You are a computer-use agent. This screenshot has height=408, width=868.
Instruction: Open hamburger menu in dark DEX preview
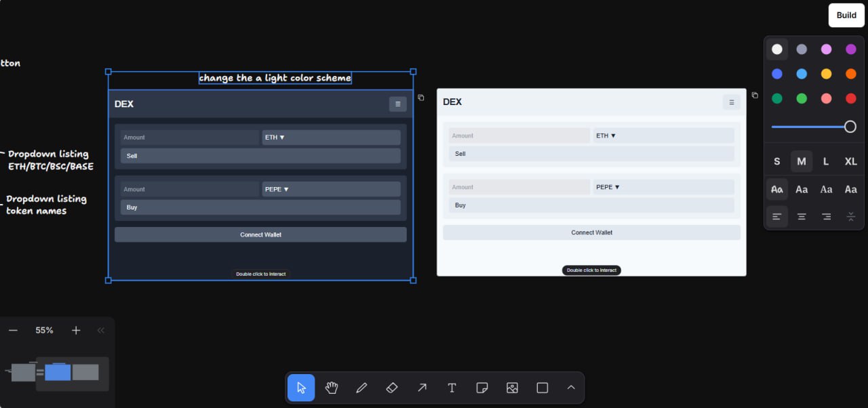397,104
